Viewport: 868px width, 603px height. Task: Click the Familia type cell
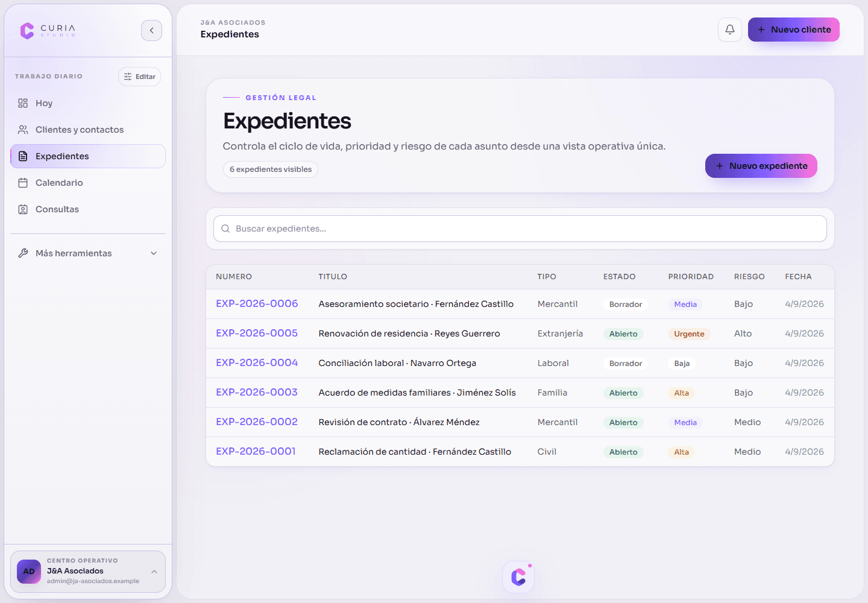click(552, 393)
